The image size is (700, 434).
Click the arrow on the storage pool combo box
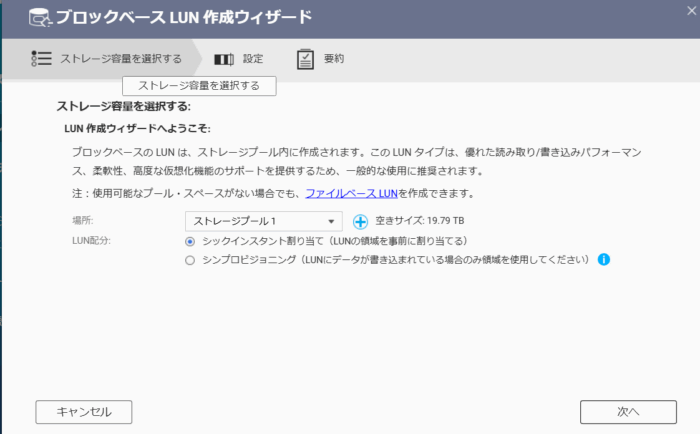332,221
